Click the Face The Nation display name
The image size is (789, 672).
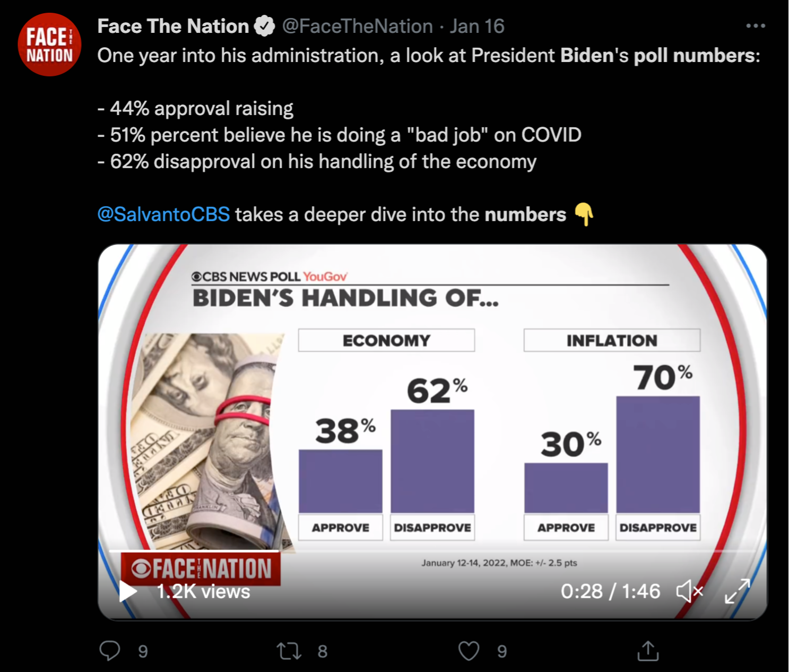click(173, 26)
